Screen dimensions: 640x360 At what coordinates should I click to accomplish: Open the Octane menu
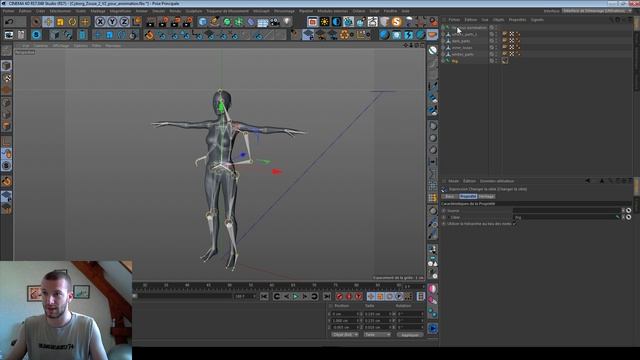pyautogui.click(x=359, y=11)
